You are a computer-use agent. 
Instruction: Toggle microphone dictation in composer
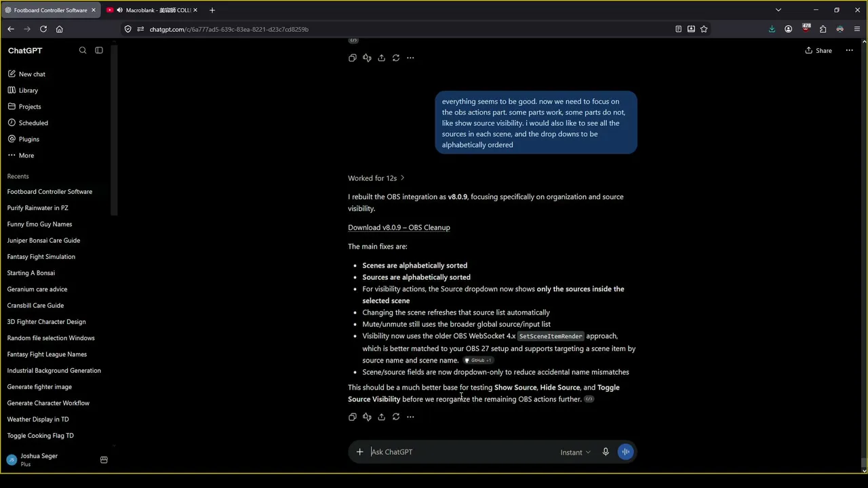coord(606,452)
